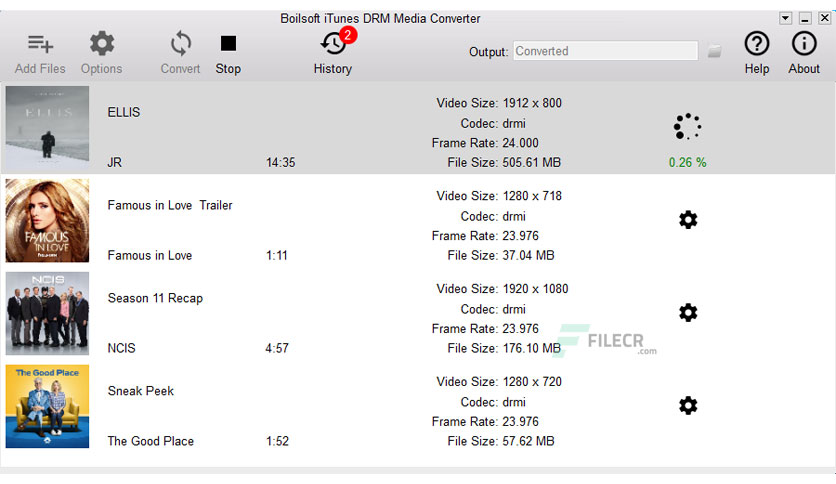
Task: Open the About info icon
Action: point(803,43)
